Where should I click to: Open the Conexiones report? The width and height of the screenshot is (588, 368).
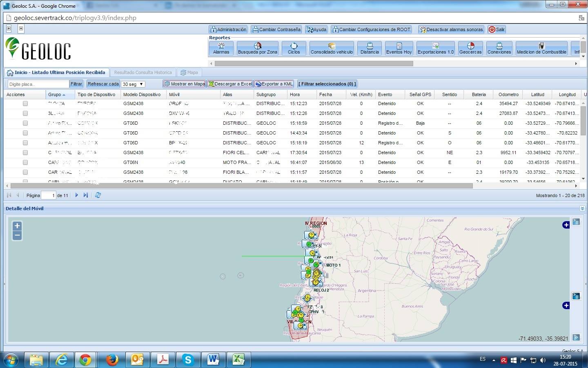499,48
